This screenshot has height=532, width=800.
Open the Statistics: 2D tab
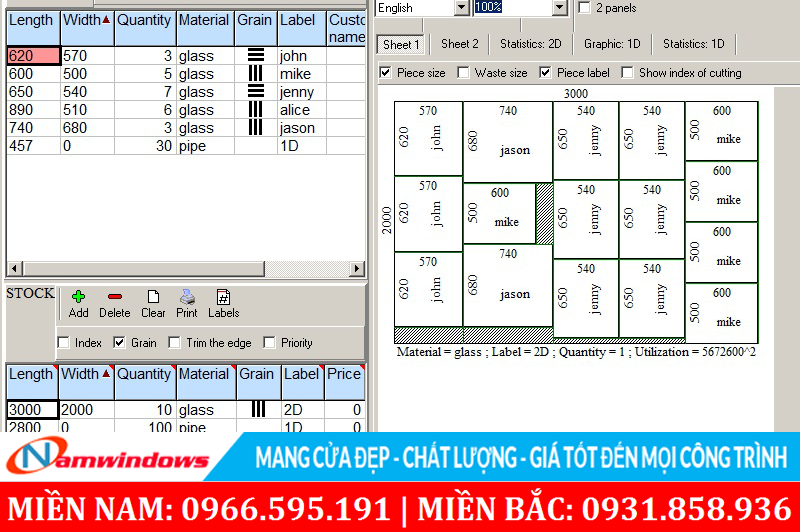point(531,44)
